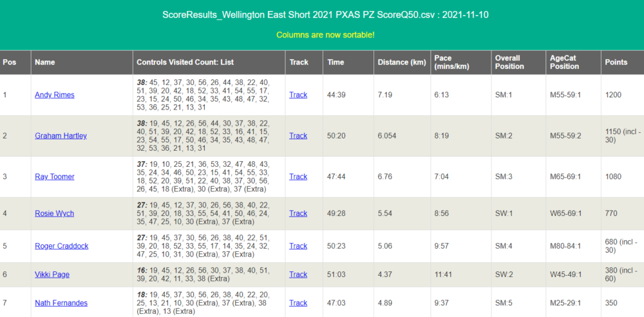Open Rosie Wych competitor link

click(x=54, y=213)
